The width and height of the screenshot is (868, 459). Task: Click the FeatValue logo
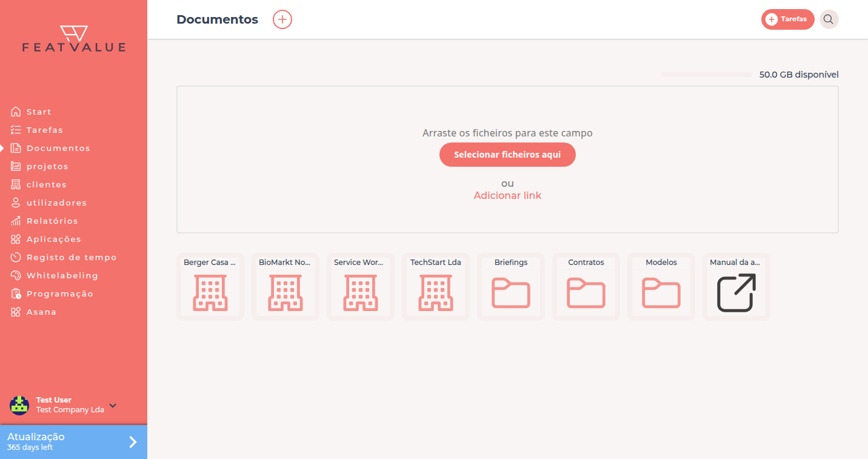[x=74, y=39]
